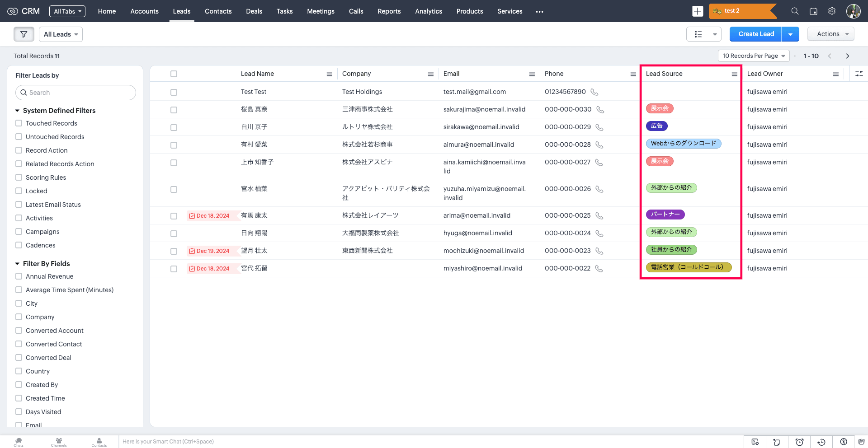The height and width of the screenshot is (448, 868).
Task: Collapse Filter By Fields section
Action: pos(17,264)
